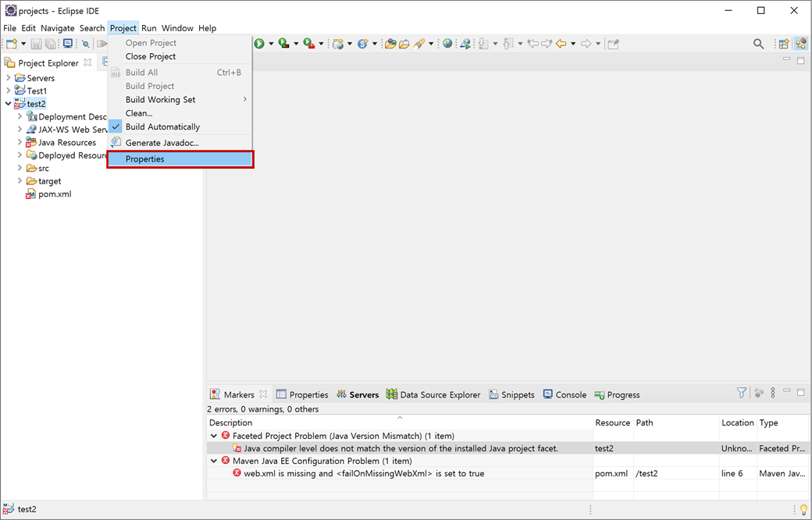The height and width of the screenshot is (520, 812).
Task: Click the Skip All Breakpoints icon
Action: (x=85, y=44)
